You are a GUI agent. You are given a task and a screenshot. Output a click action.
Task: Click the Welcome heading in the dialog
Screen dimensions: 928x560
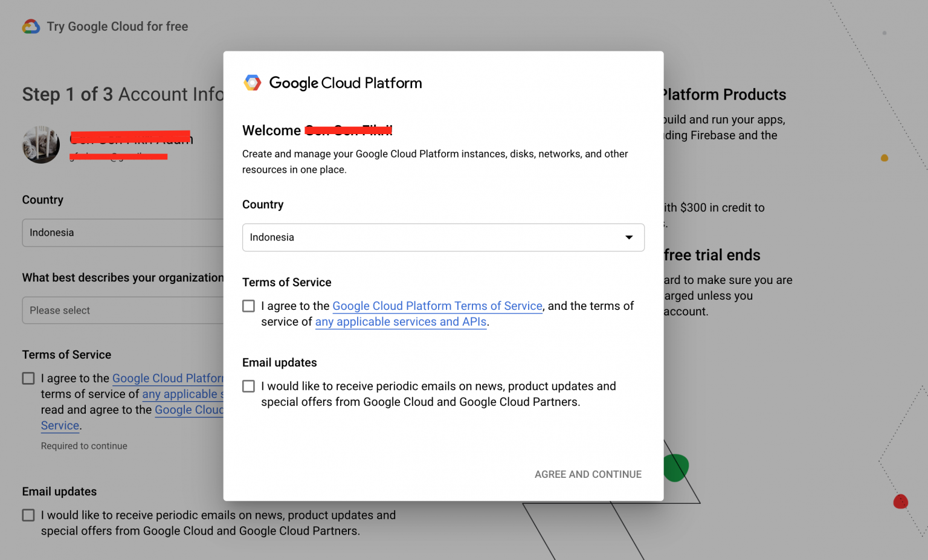pyautogui.click(x=272, y=130)
